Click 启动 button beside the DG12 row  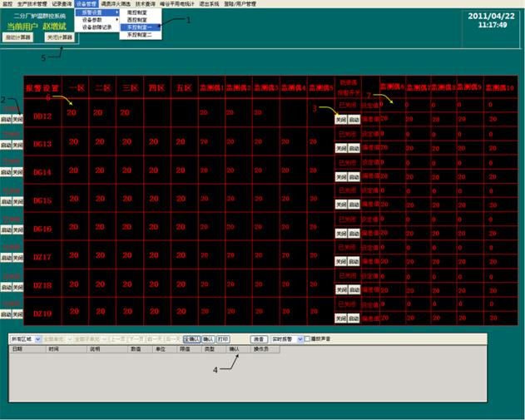6,119
